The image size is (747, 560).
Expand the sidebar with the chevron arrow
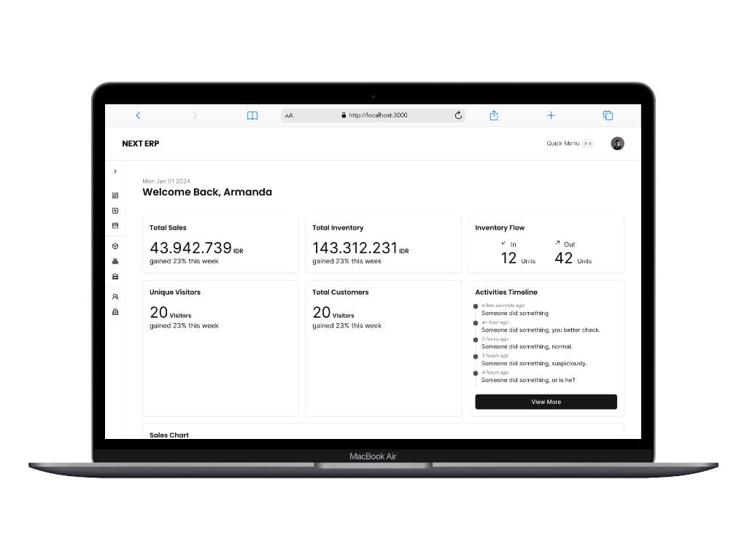coord(115,171)
